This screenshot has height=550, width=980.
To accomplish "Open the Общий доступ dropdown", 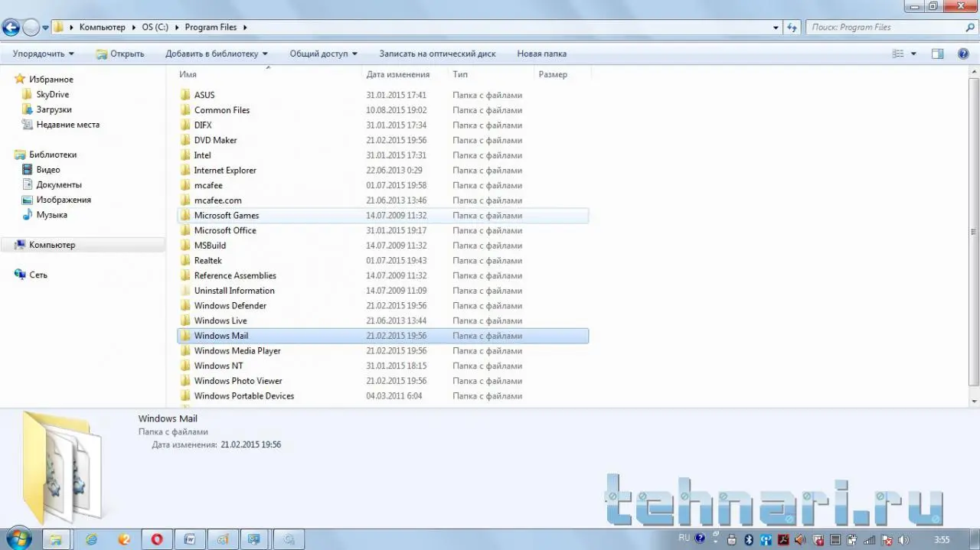I will (x=323, y=54).
